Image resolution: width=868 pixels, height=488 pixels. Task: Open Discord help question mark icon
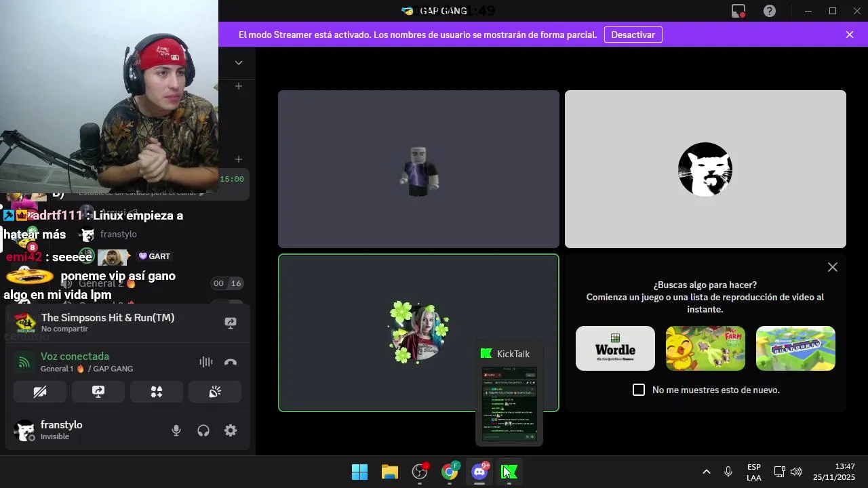(770, 11)
